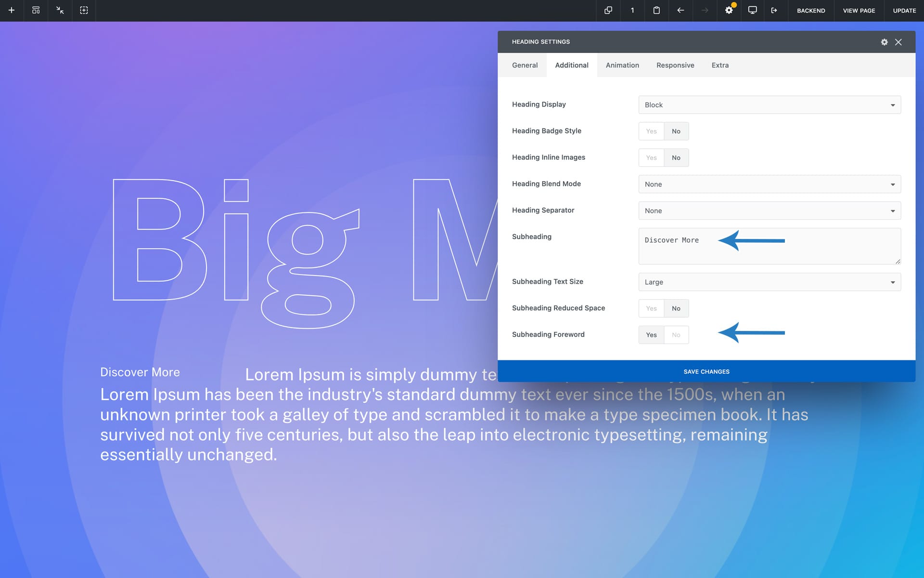Click the 'Heading Badge Style' label
Image resolution: width=924 pixels, height=578 pixels.
pos(546,131)
